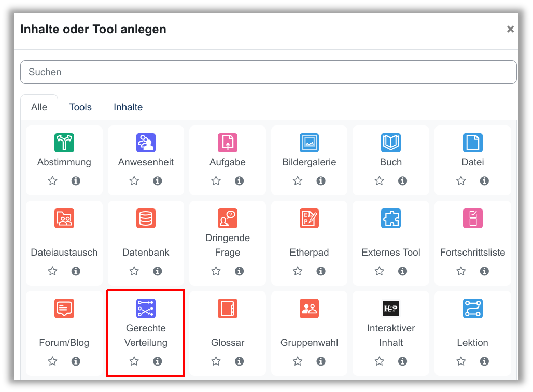Expand info for Fortschrittsliste
Viewport: 533px width, 392px height.
484,271
